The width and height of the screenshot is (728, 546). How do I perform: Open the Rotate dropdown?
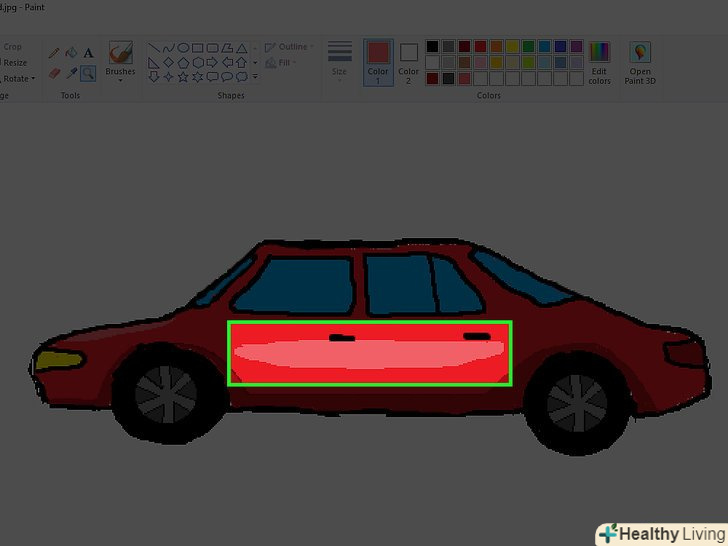pyautogui.click(x=19, y=78)
